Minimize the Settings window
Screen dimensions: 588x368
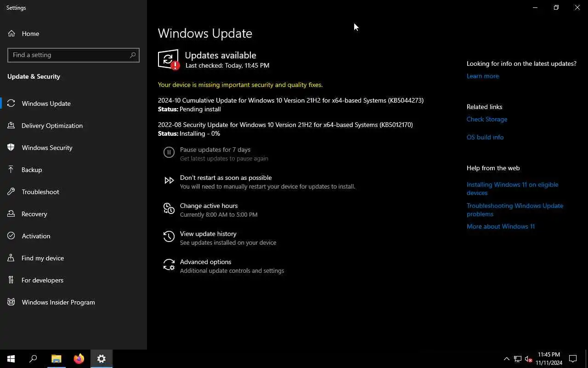535,7
